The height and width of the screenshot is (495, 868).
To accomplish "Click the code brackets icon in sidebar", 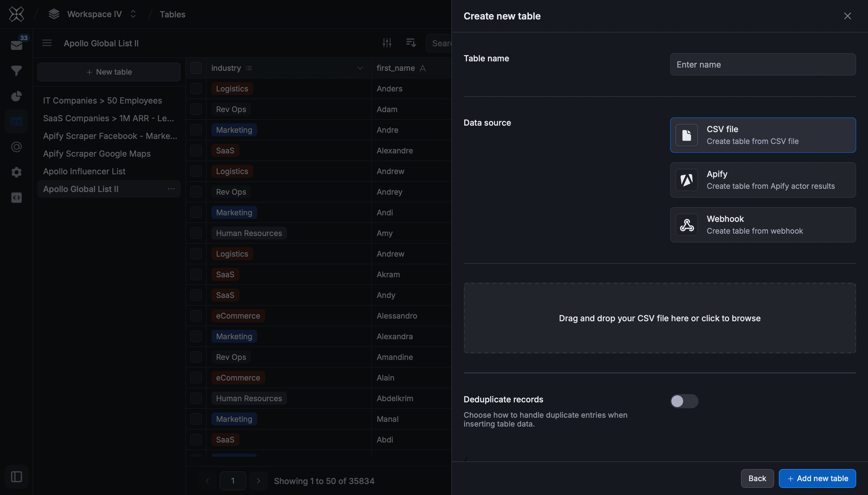I will 16,198.
